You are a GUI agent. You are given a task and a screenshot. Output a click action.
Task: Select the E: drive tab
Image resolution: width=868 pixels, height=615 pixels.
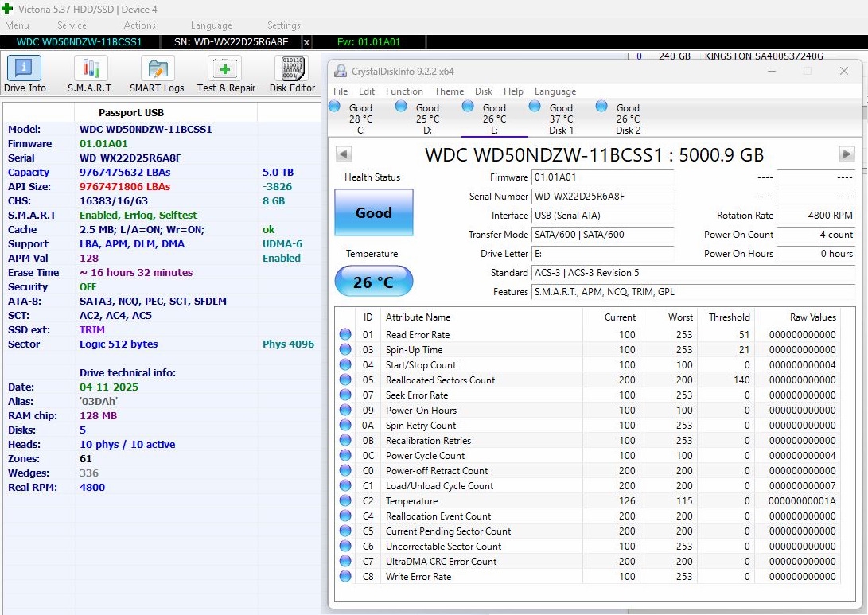(494, 118)
